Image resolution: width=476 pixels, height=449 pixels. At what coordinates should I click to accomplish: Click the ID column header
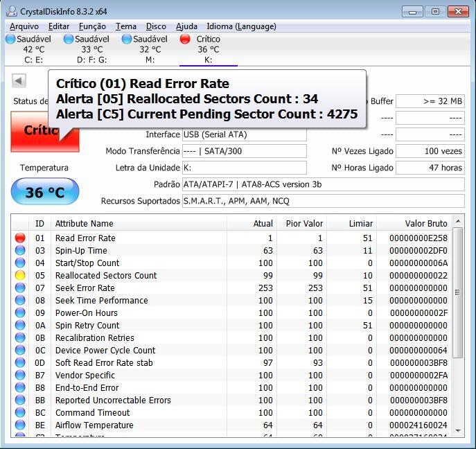39,223
